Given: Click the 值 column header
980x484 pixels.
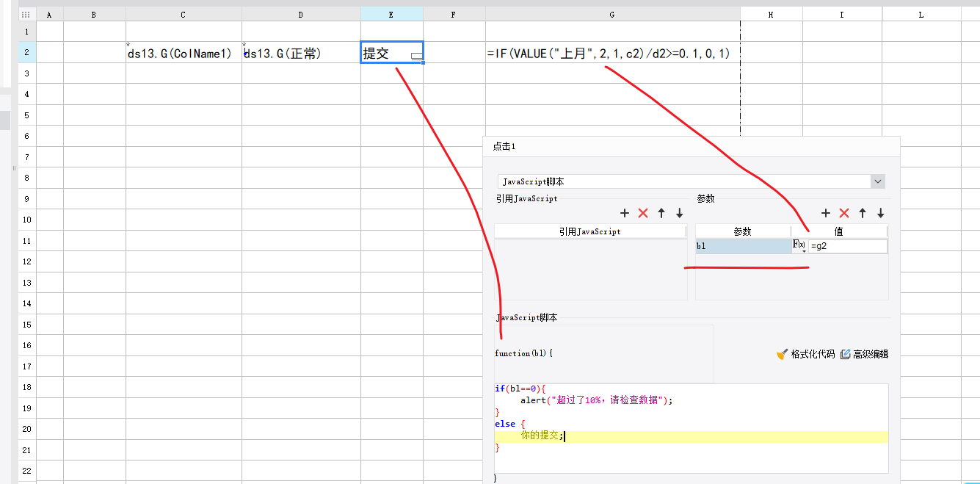Looking at the screenshot, I should [839, 231].
